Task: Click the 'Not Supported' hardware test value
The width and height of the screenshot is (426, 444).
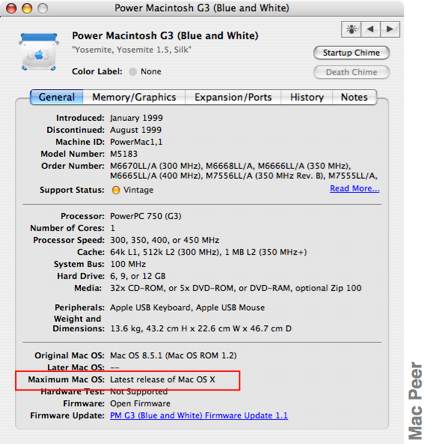Action: point(139,392)
